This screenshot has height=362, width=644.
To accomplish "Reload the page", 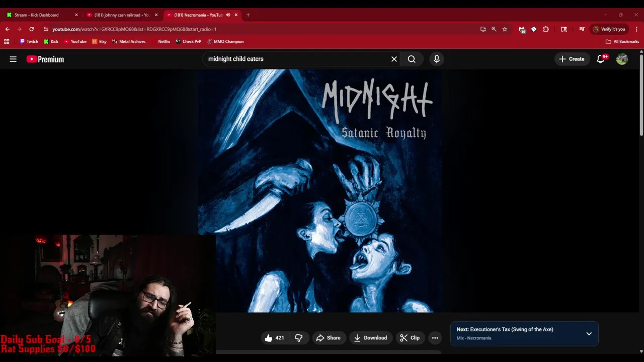I will (x=31, y=29).
